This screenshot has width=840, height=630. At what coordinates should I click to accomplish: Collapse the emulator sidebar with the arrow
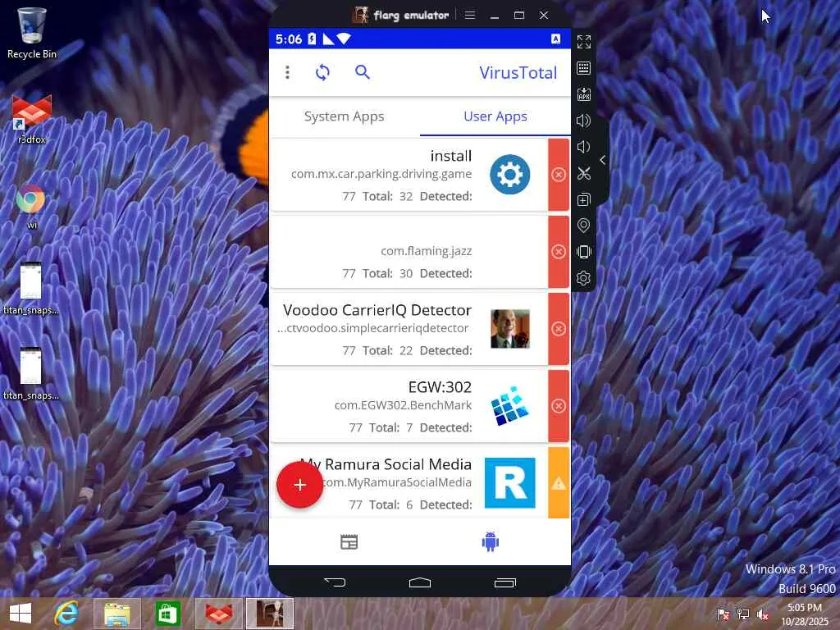[603, 160]
